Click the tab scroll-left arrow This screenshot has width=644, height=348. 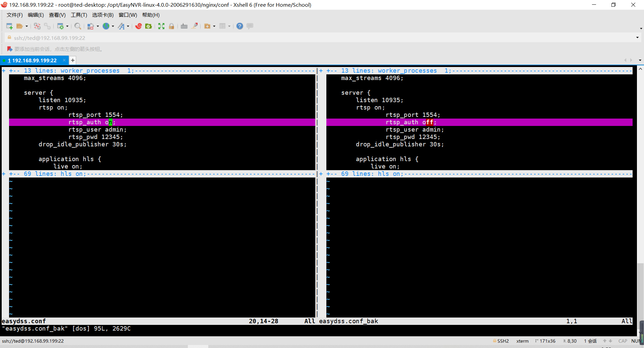625,60
